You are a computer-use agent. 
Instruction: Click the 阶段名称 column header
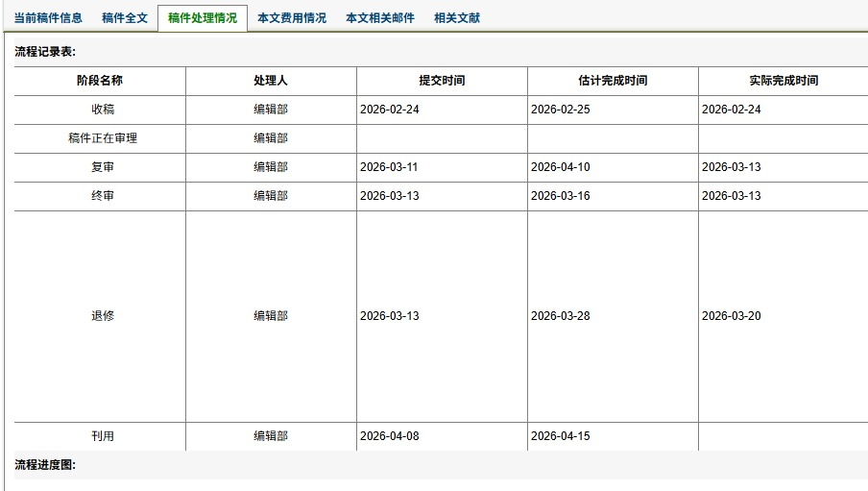(x=100, y=81)
